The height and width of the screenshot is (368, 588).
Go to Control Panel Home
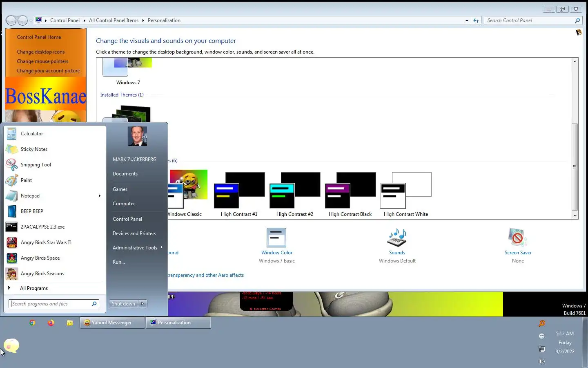coord(39,37)
